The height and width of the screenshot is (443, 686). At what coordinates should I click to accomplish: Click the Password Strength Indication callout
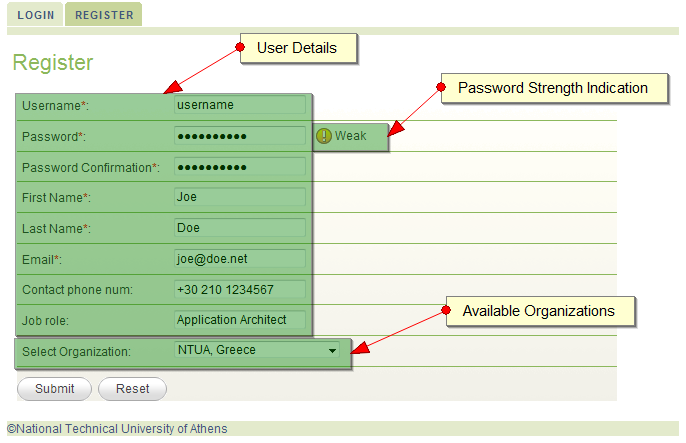click(554, 88)
